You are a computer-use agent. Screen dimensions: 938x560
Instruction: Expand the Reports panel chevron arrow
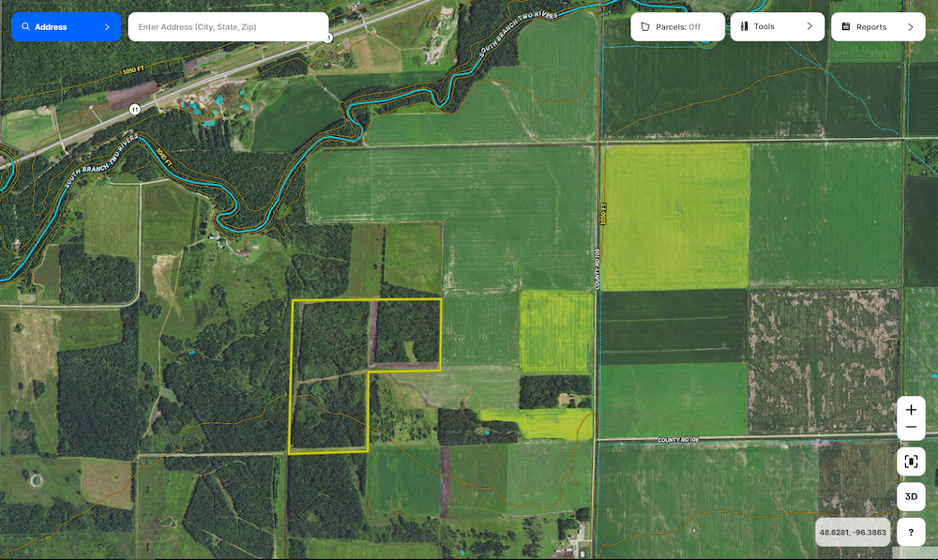pos(910,27)
